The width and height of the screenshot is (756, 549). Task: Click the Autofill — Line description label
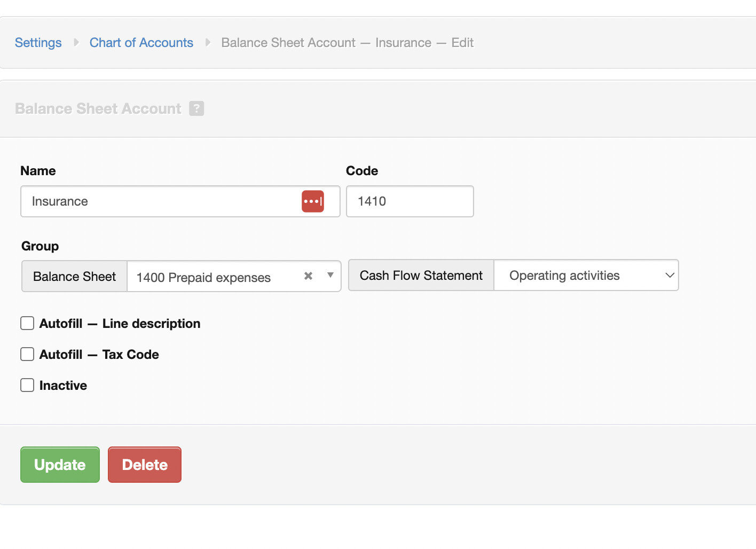[120, 324]
